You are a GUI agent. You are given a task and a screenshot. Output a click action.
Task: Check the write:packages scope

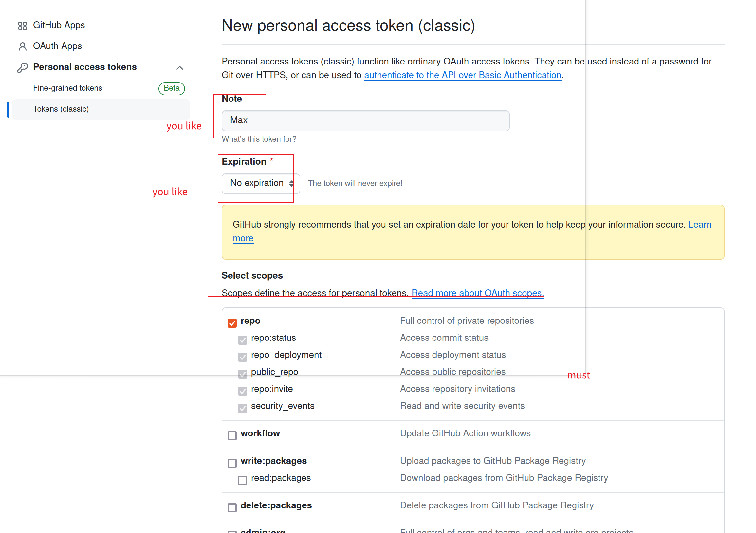click(x=232, y=463)
